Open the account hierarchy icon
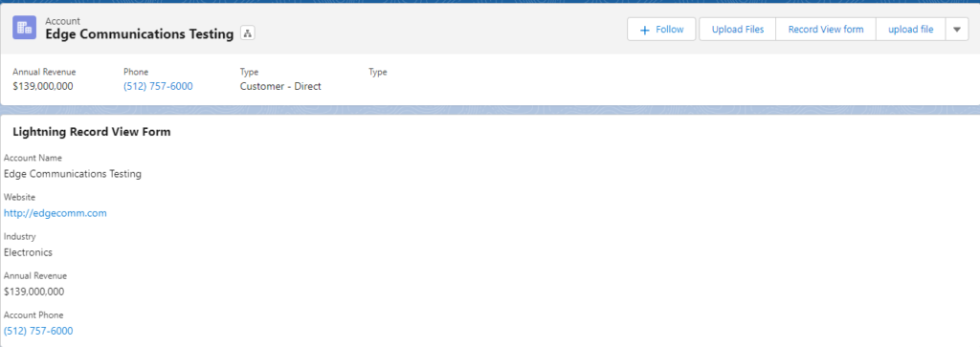980x347 pixels. [248, 33]
